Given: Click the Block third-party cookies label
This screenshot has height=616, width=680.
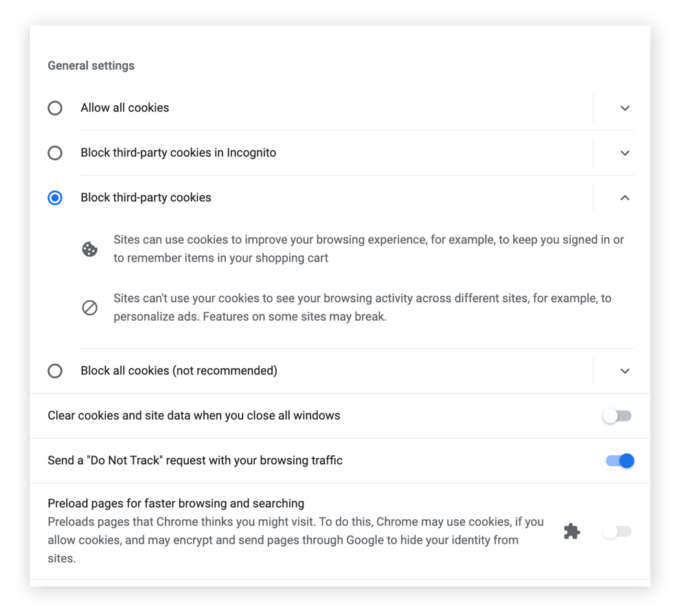Looking at the screenshot, I should [146, 198].
